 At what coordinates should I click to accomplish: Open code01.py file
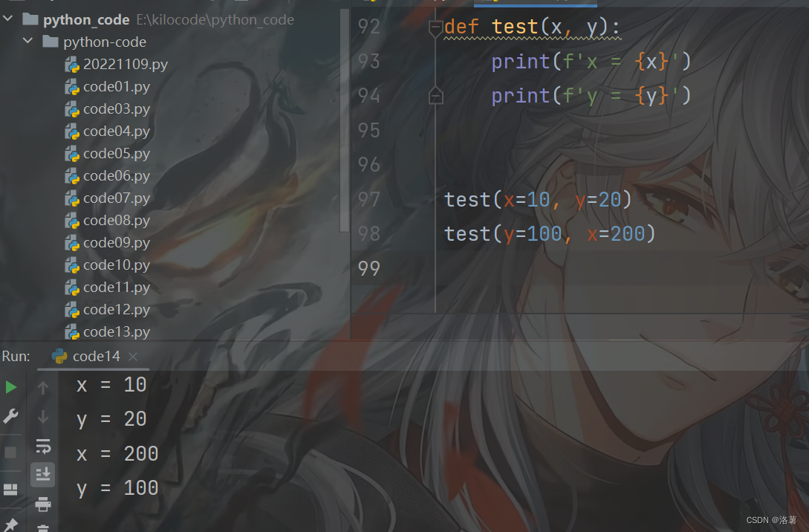(107, 87)
